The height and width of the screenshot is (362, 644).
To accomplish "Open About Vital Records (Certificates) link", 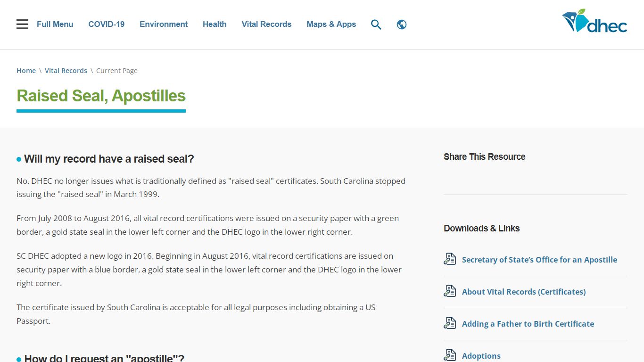I will coord(524,292).
